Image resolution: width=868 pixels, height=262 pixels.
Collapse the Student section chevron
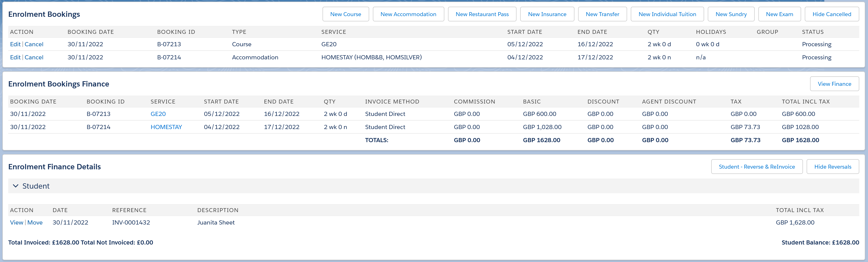pyautogui.click(x=15, y=186)
